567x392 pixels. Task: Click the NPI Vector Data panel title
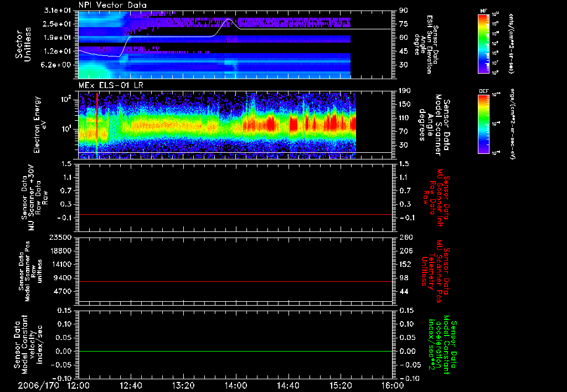click(112, 5)
